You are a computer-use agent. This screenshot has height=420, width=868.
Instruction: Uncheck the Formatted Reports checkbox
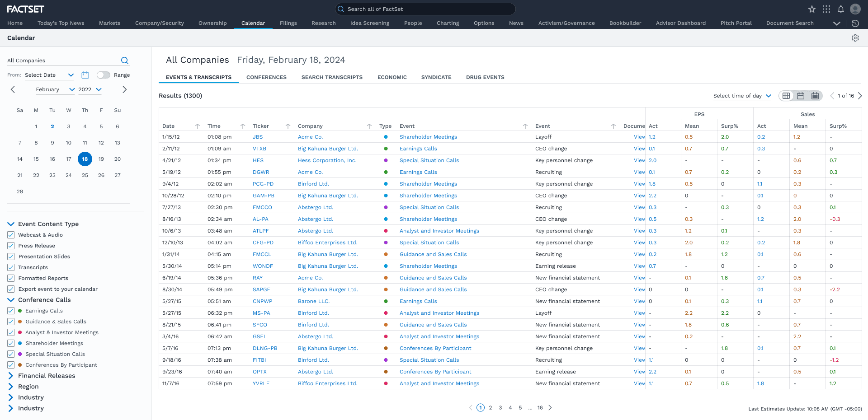[11, 278]
